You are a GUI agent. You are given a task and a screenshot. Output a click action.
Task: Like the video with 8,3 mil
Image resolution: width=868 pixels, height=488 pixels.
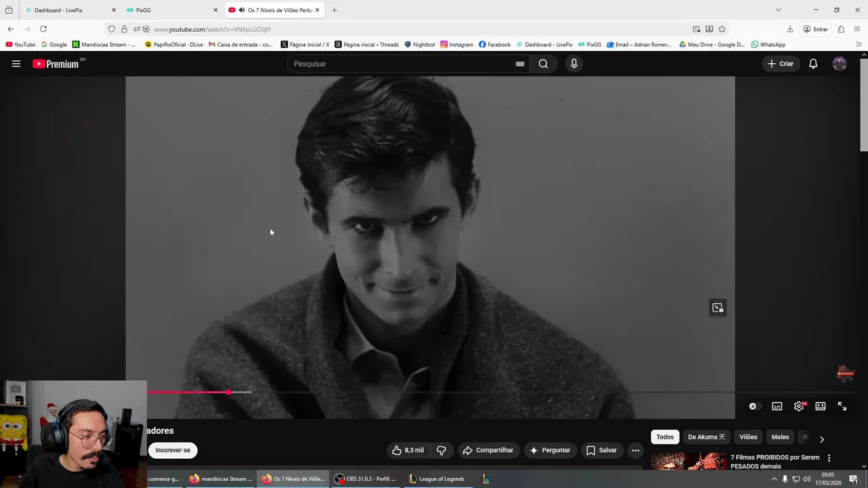coord(408,450)
